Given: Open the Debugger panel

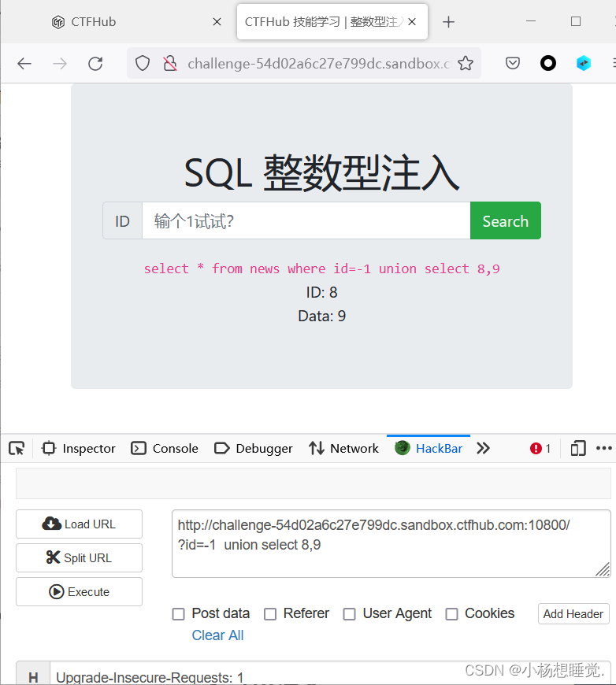Looking at the screenshot, I should click(x=253, y=449).
